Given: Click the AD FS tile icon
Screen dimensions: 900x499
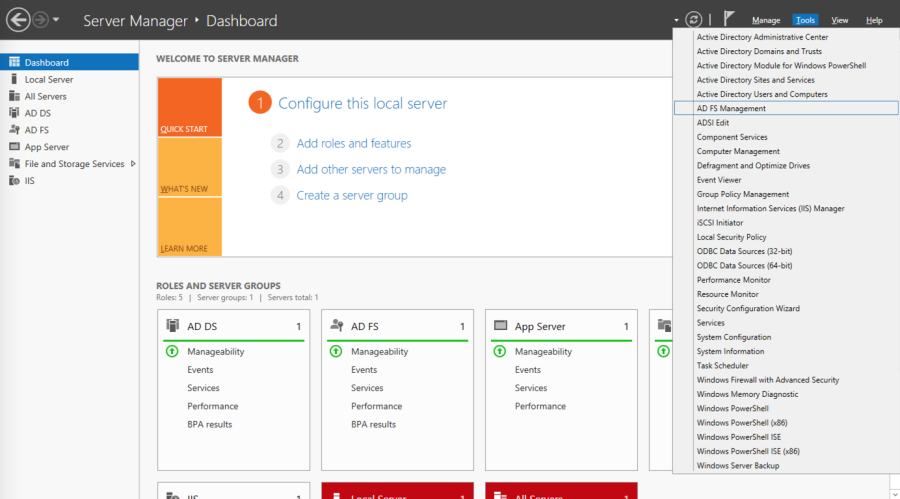Looking at the screenshot, I should click(x=336, y=326).
